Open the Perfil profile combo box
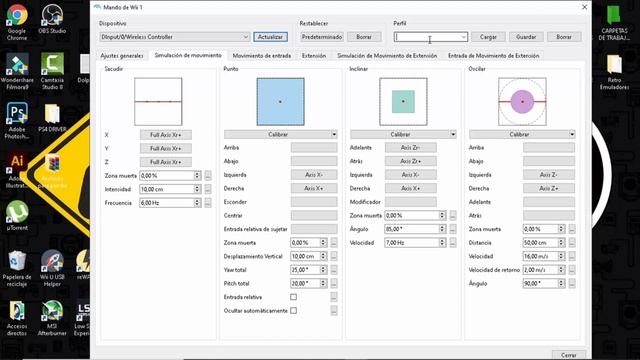Image resolution: width=640 pixels, height=360 pixels. (431, 37)
